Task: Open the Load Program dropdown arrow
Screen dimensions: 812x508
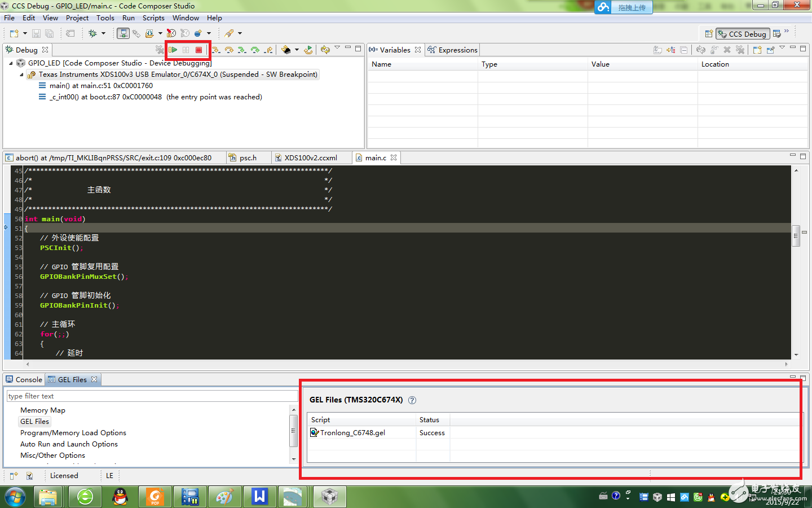Action: pos(160,33)
